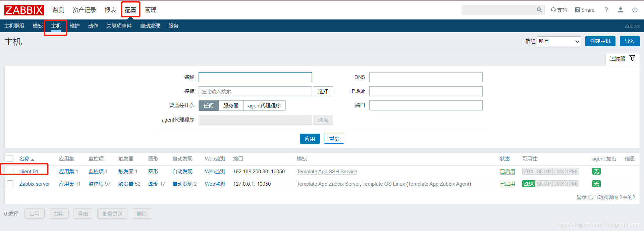The width and height of the screenshot is (644, 231).
Task: Select agent代理程序 monitoring option
Action: (x=264, y=105)
